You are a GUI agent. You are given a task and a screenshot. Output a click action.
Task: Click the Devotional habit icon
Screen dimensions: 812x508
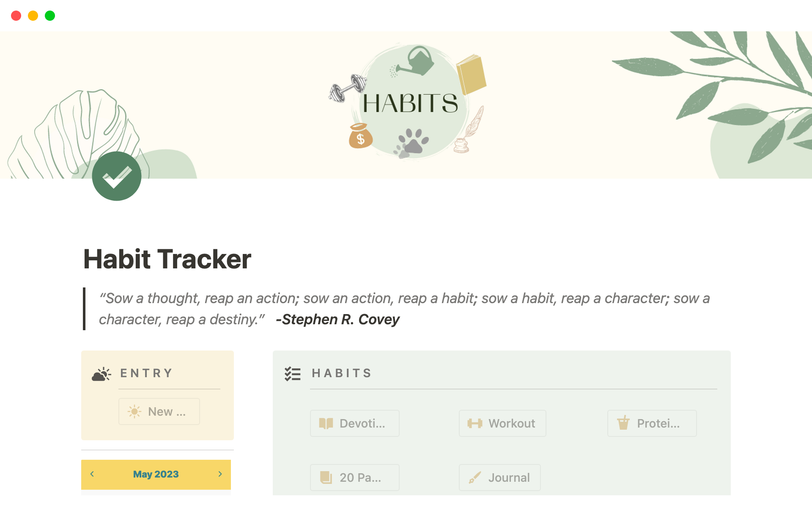click(x=326, y=422)
